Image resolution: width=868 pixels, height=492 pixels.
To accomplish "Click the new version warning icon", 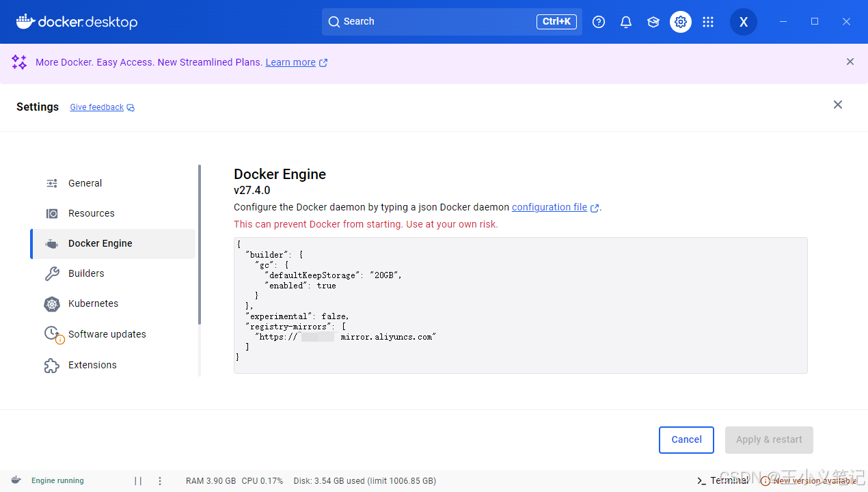I will pos(765,481).
